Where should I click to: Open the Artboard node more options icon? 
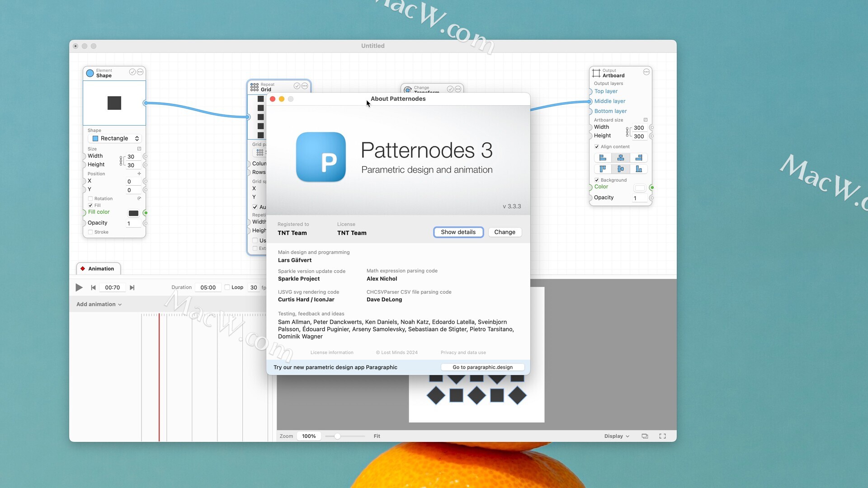(646, 72)
